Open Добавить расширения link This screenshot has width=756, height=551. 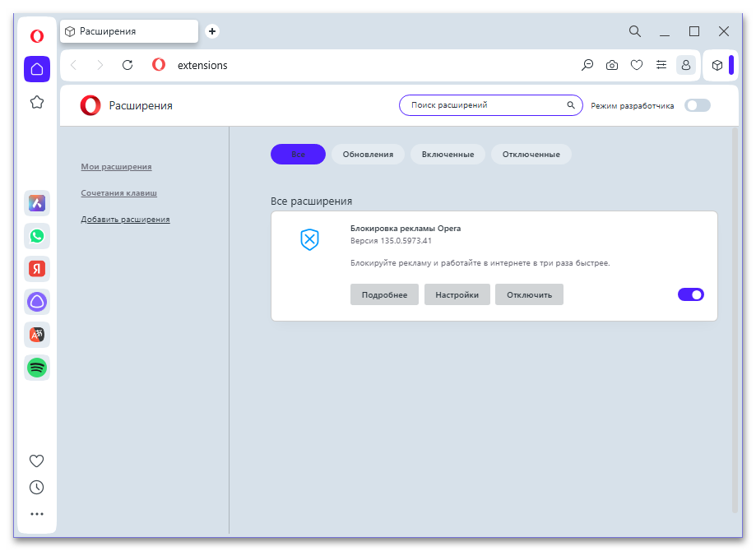click(x=125, y=220)
